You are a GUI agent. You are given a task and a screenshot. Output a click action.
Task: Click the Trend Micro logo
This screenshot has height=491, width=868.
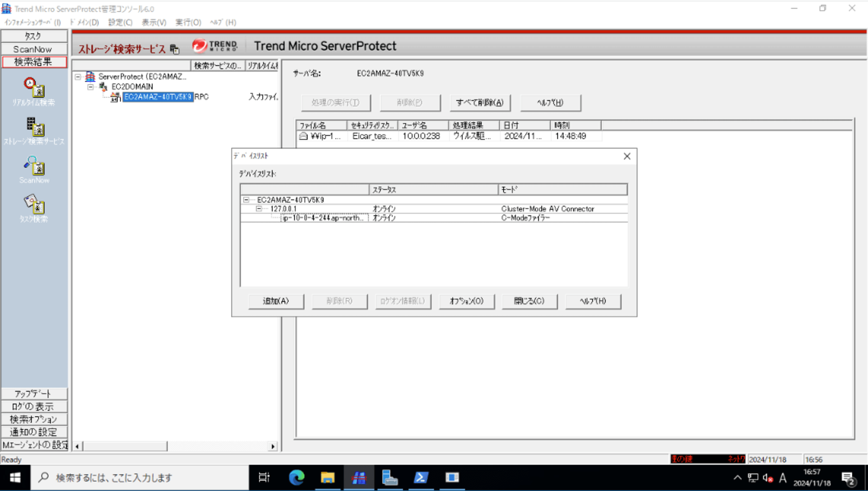(x=215, y=46)
